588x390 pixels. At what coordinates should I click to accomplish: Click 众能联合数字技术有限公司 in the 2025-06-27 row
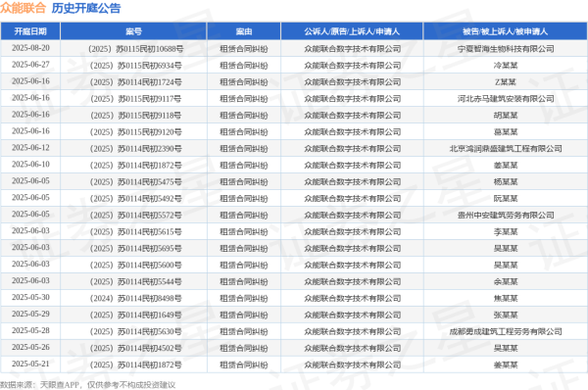click(352, 66)
